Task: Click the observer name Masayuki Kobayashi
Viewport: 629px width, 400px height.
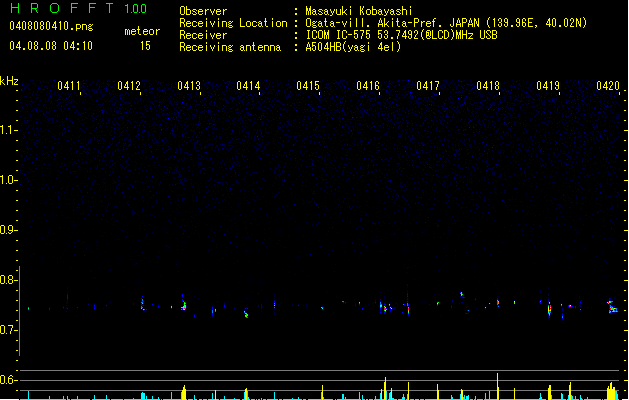Action: pos(359,11)
